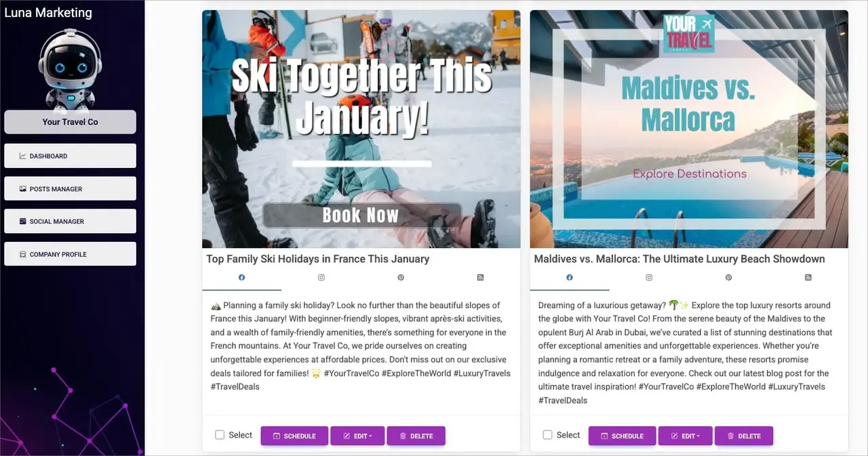
Task: Click the Maldives vs. Mallorca post image
Action: (689, 129)
